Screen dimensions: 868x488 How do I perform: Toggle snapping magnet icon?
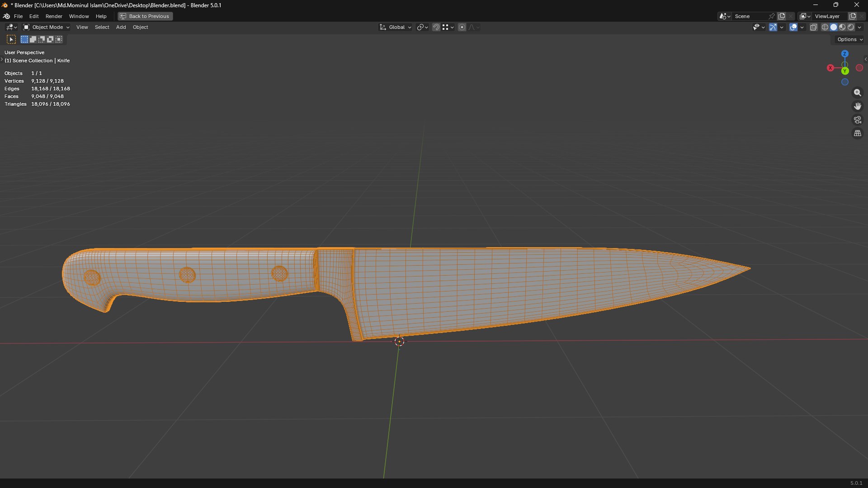[x=436, y=27]
